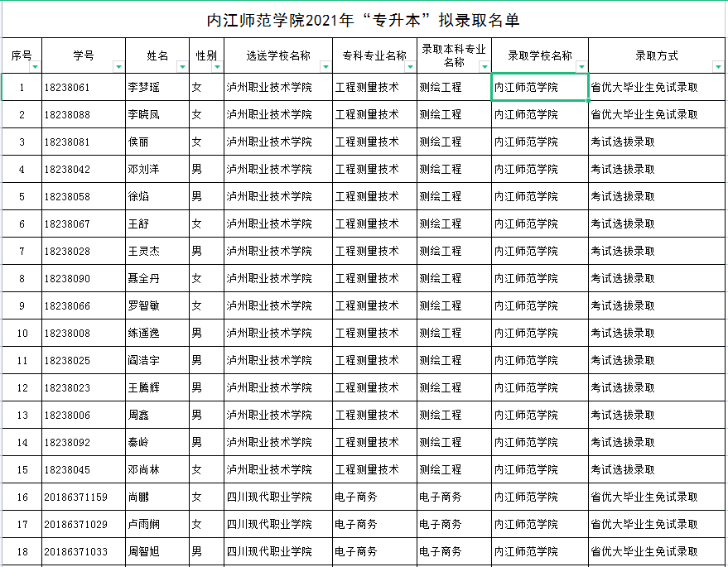The height and width of the screenshot is (567, 728).
Task: Open the 学号 column filter dropdown
Action: click(118, 67)
